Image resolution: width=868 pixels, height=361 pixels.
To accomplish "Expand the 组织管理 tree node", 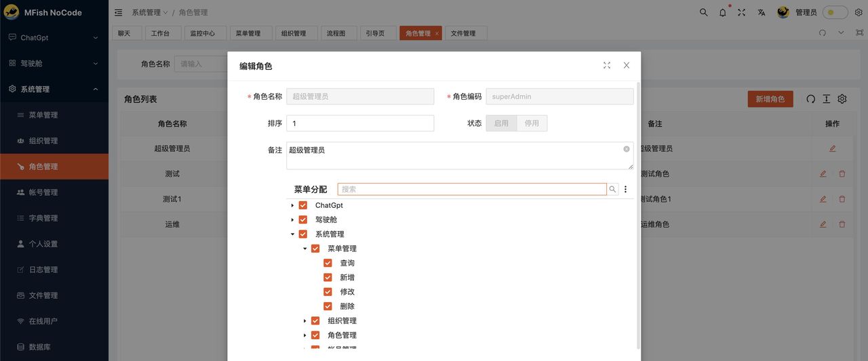I will (305, 321).
